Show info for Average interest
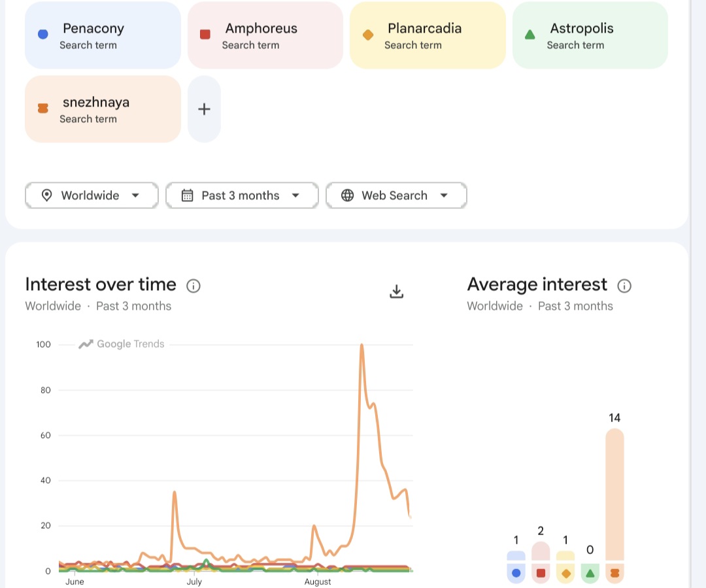Viewport: 706px width, 588px height. 624,286
